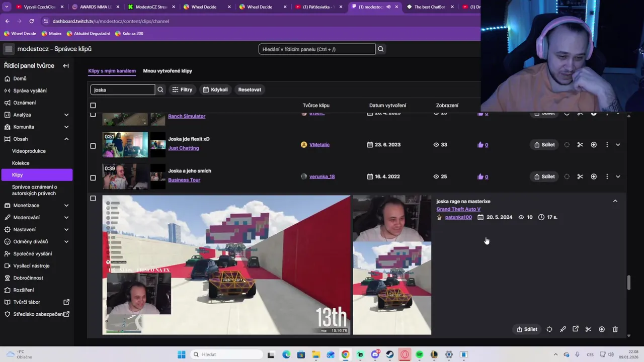644x362 pixels.
Task: Collapse the joska rage na masterixe details
Action: click(615, 201)
